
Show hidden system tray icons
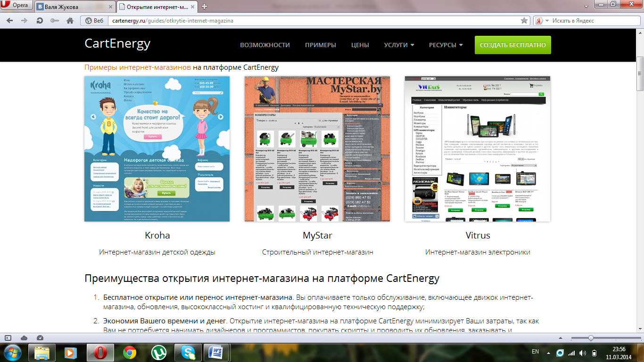coord(548,353)
